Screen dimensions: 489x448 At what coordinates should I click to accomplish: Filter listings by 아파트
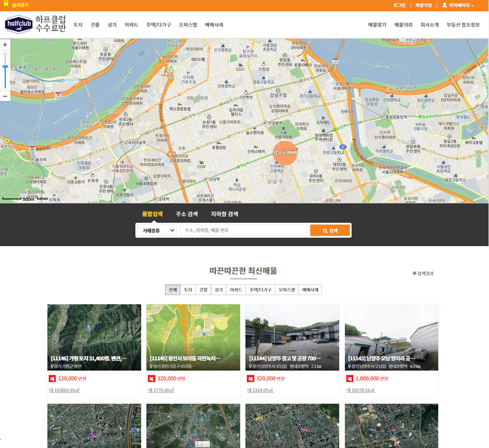(236, 290)
